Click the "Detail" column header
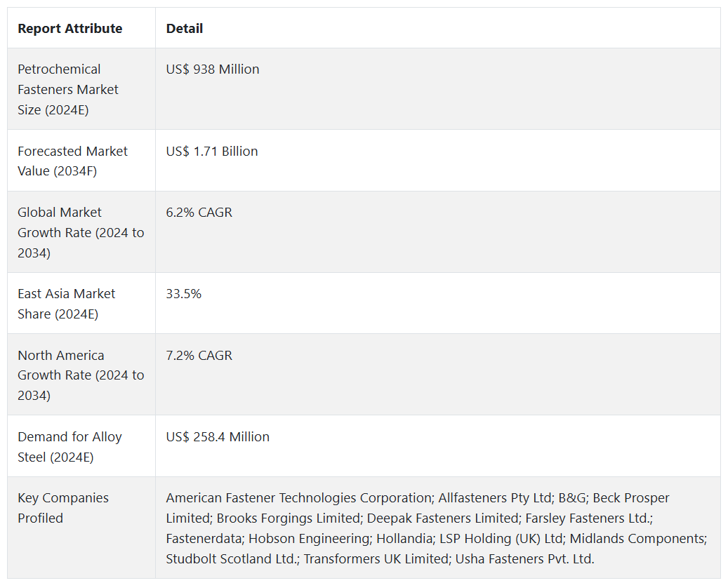 (x=185, y=29)
